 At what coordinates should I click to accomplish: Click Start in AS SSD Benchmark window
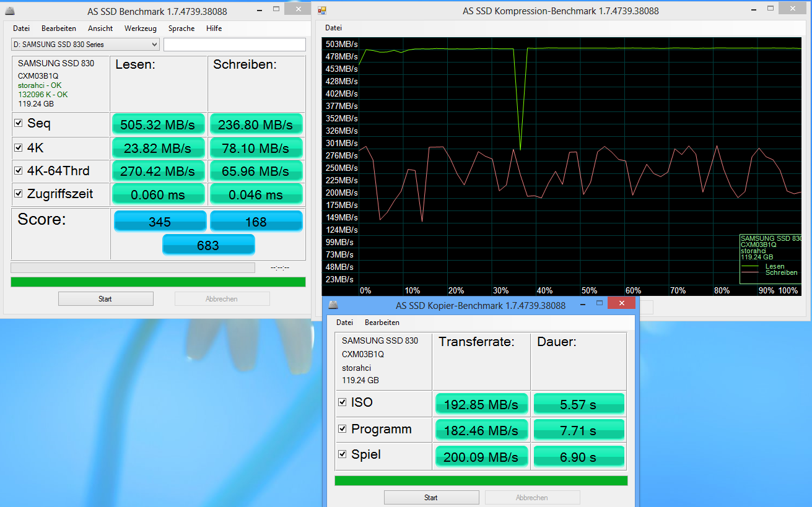pos(105,299)
